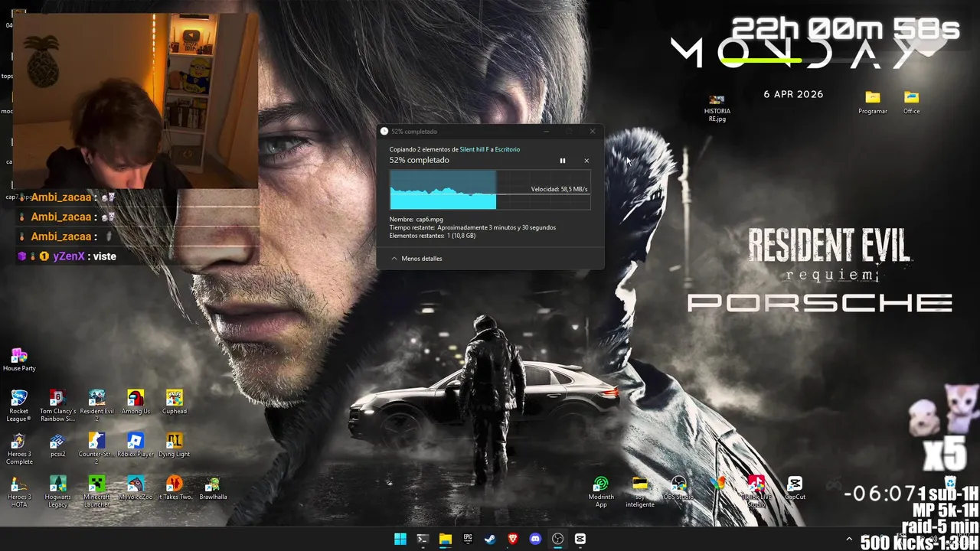Launch the Minecraft Launcher shortcut
Image resolution: width=980 pixels, height=551 pixels.
point(96,492)
